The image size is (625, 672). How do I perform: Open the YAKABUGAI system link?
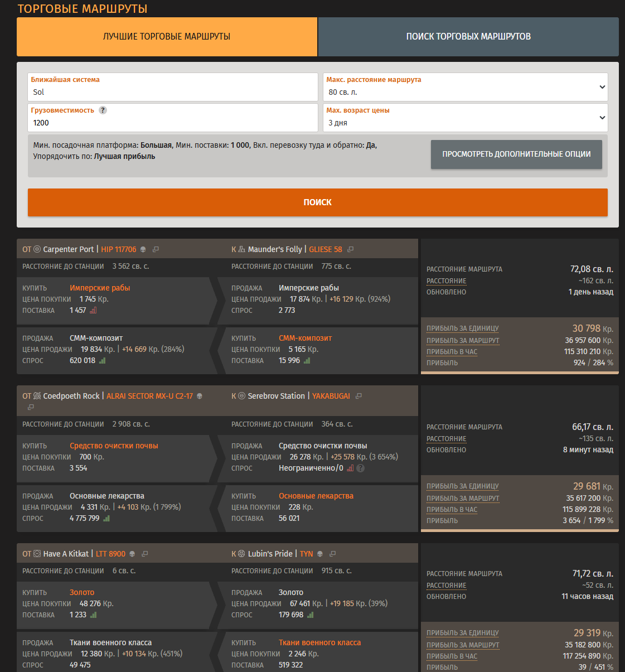pyautogui.click(x=331, y=396)
